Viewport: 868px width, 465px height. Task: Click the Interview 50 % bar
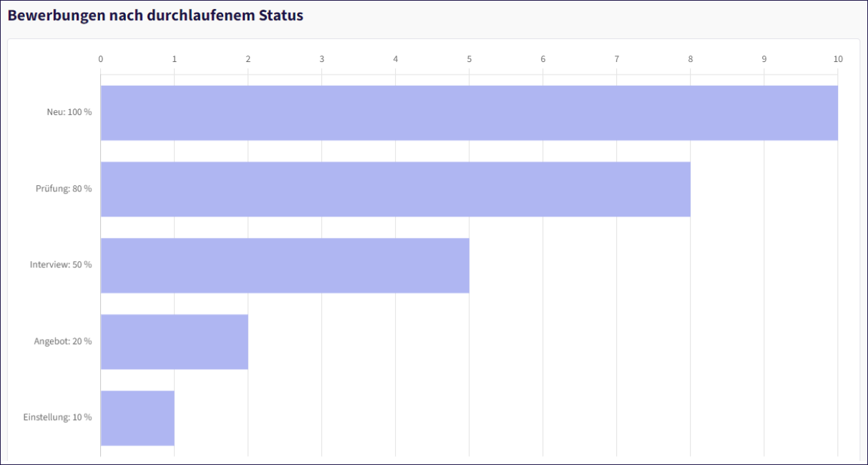click(x=285, y=265)
